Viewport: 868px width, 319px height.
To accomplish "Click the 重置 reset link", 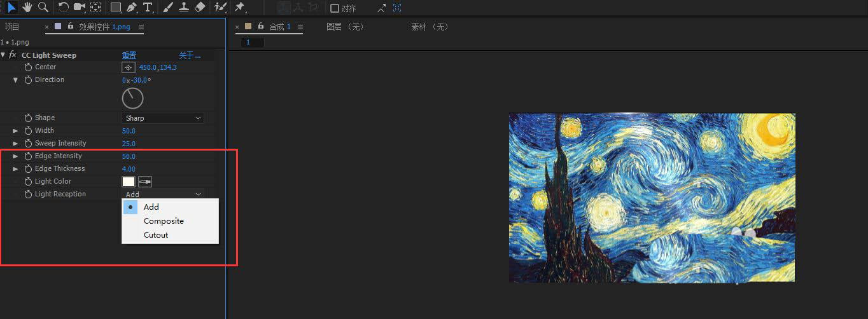I will point(129,55).
